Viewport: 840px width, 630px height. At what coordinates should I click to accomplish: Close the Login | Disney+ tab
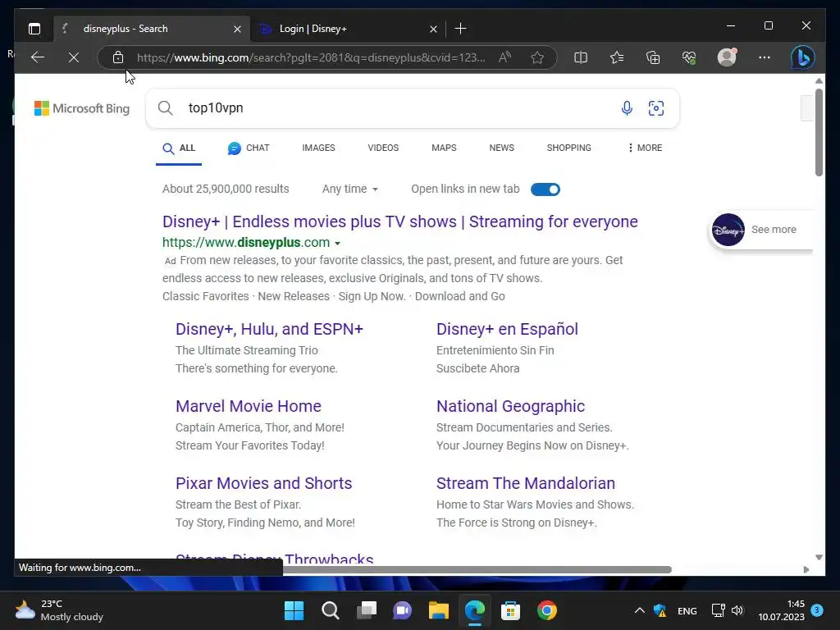coord(433,29)
